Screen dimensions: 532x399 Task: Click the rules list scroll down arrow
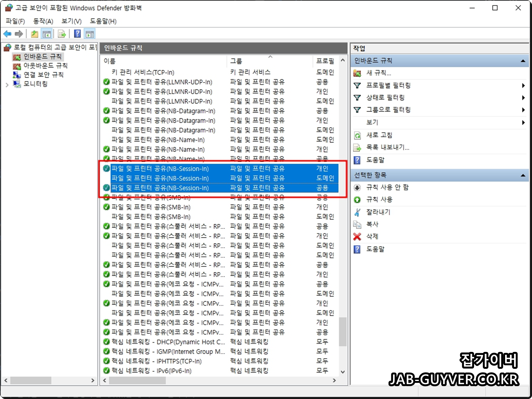[343, 372]
